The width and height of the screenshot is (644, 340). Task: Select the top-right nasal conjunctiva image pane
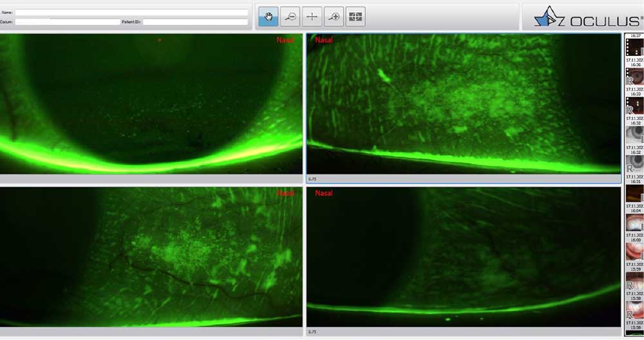tap(464, 104)
